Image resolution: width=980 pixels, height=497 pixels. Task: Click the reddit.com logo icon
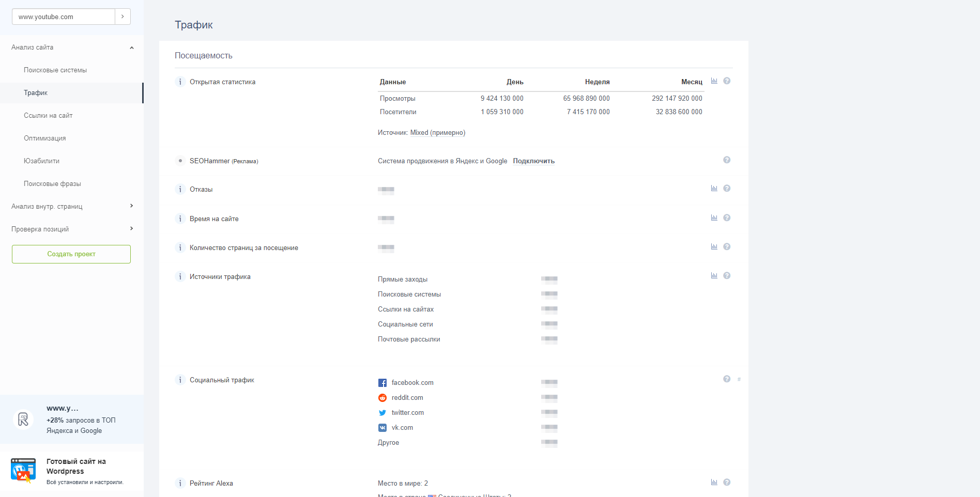point(382,398)
